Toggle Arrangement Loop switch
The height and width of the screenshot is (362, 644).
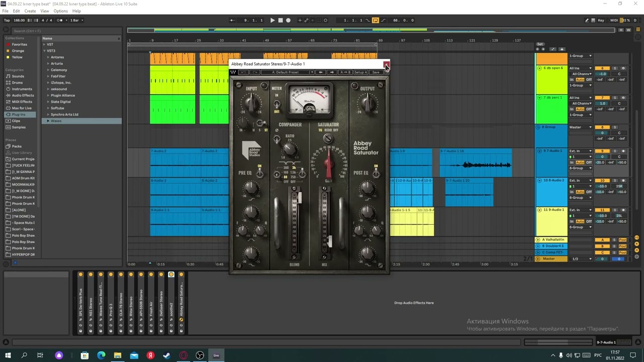pos(375,20)
